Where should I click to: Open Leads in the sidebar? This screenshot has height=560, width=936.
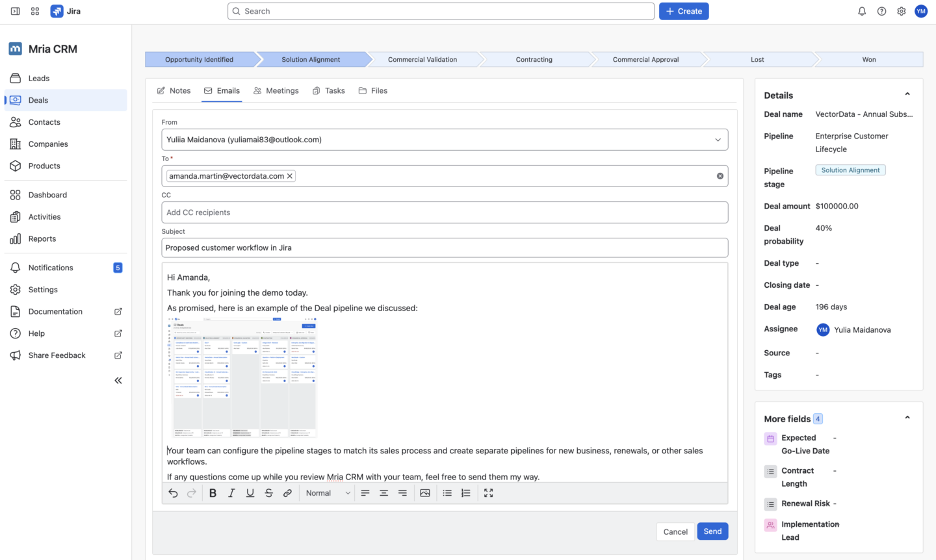click(x=66, y=79)
